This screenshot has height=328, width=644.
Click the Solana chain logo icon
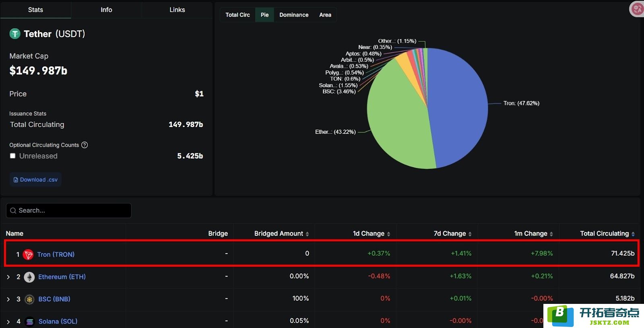pyautogui.click(x=30, y=322)
